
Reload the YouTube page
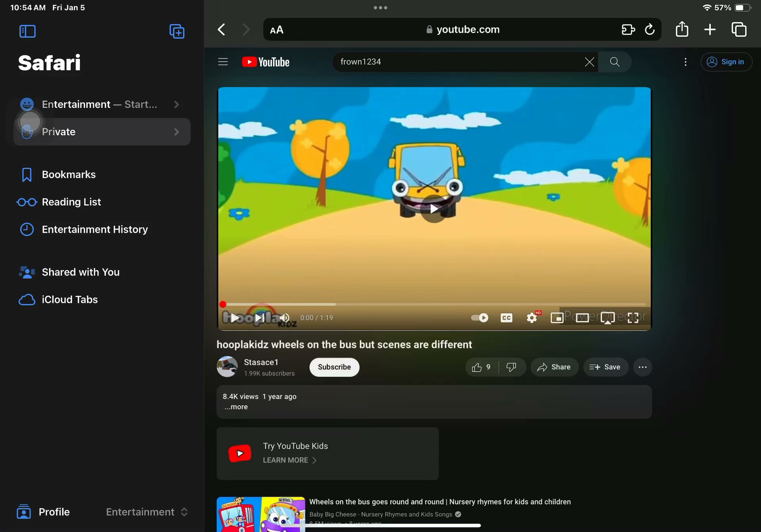point(650,29)
